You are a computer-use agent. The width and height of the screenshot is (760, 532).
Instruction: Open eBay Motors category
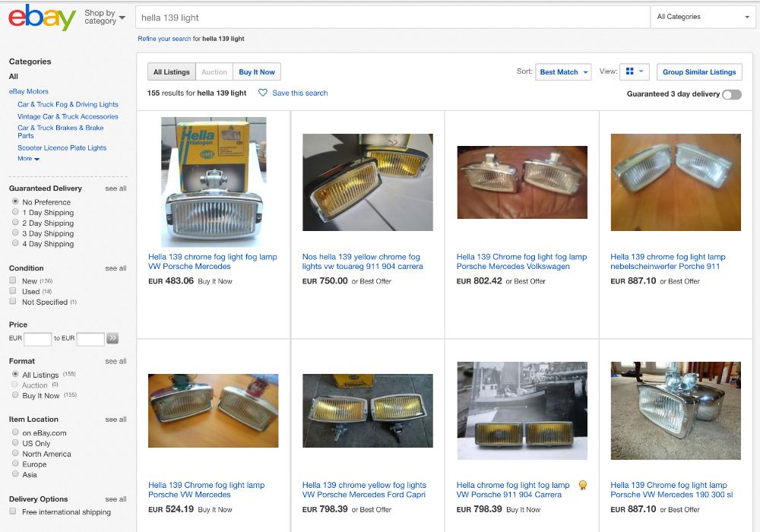point(29,91)
